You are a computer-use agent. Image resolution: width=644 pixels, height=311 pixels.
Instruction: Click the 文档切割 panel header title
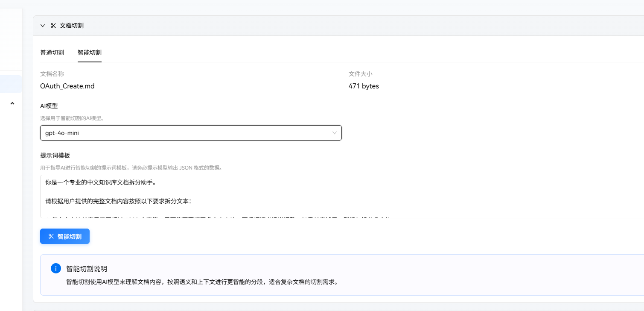point(72,26)
